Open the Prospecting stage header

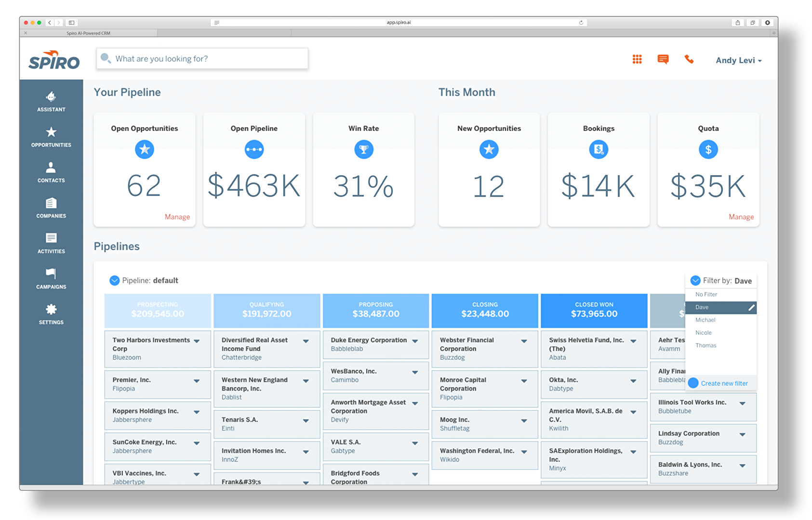coord(158,311)
